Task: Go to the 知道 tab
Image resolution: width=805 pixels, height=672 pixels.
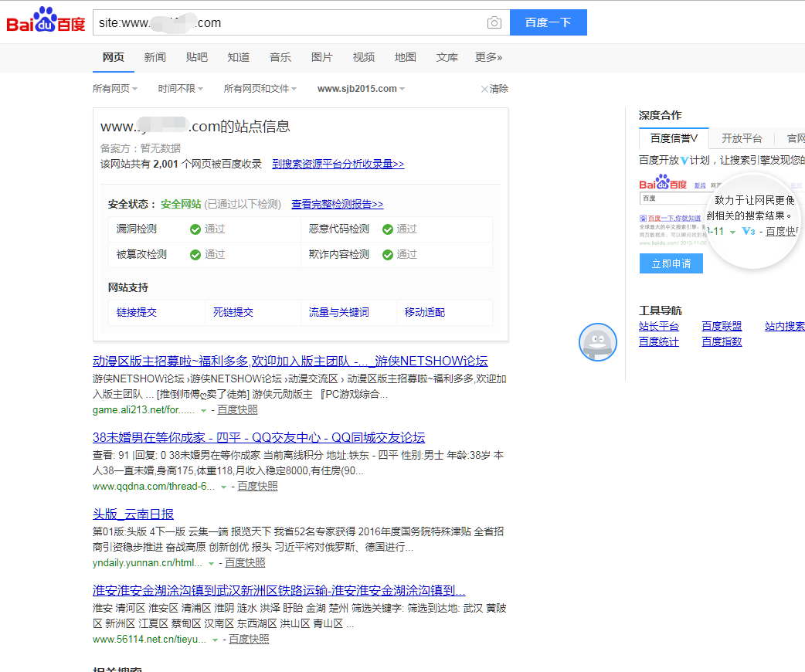Action: point(238,57)
